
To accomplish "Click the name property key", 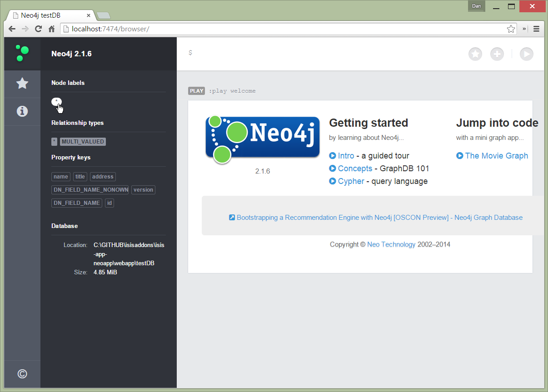I will pyautogui.click(x=61, y=177).
